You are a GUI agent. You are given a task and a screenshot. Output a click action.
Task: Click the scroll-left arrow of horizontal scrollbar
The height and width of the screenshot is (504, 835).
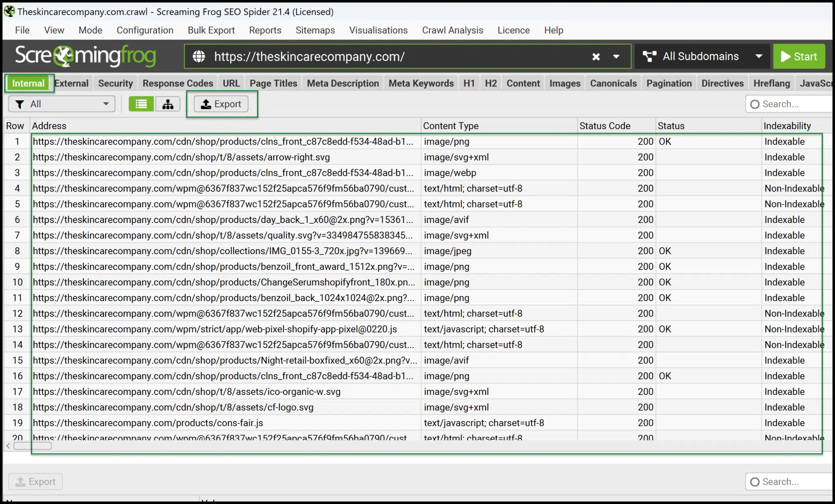tap(8, 446)
